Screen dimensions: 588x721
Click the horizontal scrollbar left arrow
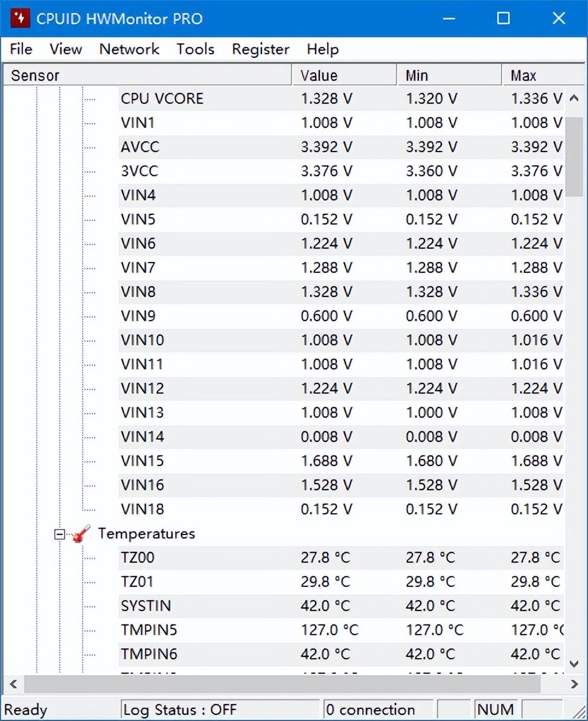coord(14,684)
